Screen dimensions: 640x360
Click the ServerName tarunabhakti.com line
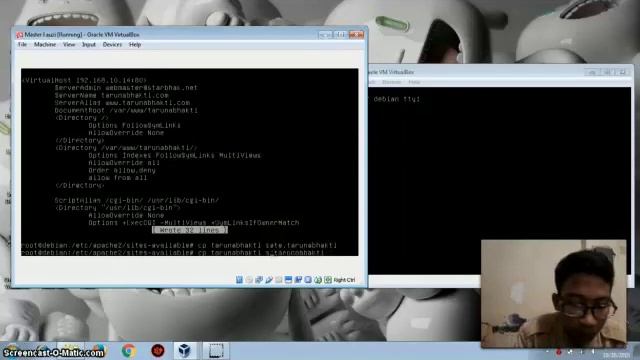coord(111,95)
